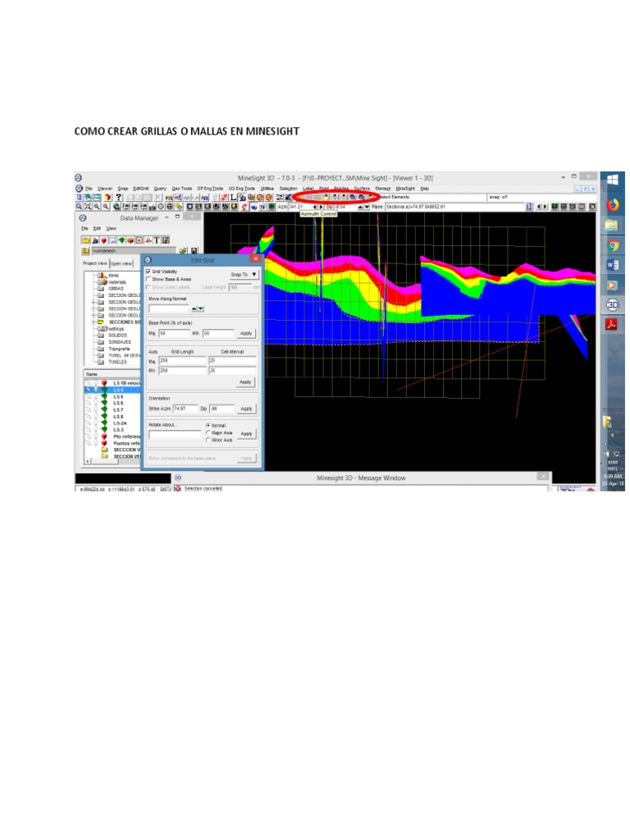The width and height of the screenshot is (630, 840).
Task: Open Chrome from the taskbar
Action: [x=613, y=244]
